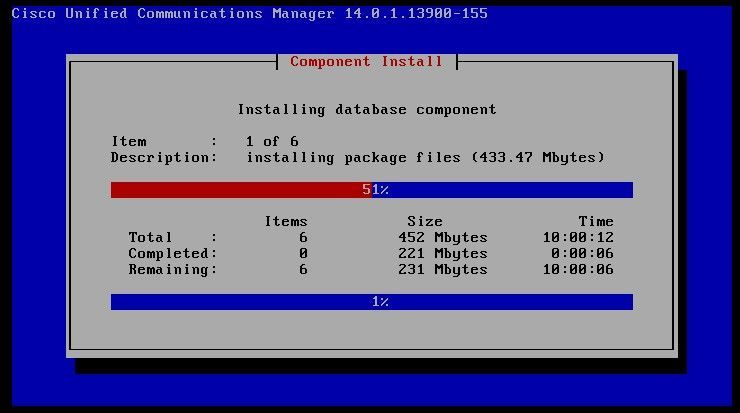Image resolution: width=740 pixels, height=413 pixels.
Task: Click remaining time '10:00:06'
Action: coord(578,270)
